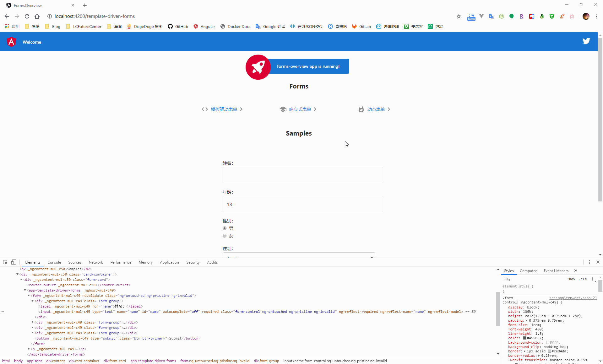603x364 pixels.
Task: Click the browser home icon
Action: click(37, 16)
